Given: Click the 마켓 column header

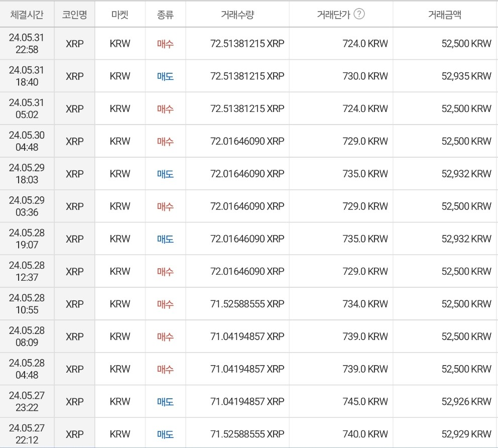Looking at the screenshot, I should pos(120,15).
